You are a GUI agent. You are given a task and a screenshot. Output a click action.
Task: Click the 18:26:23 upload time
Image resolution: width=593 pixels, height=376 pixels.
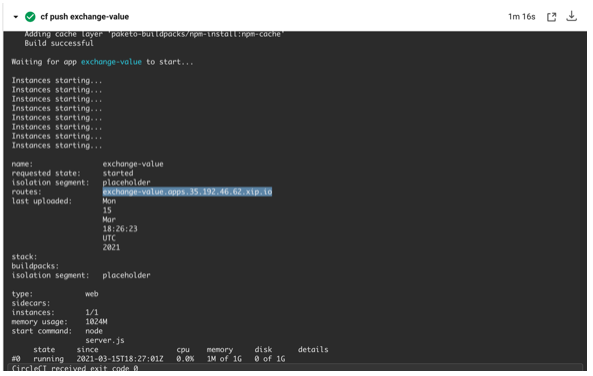120,229
